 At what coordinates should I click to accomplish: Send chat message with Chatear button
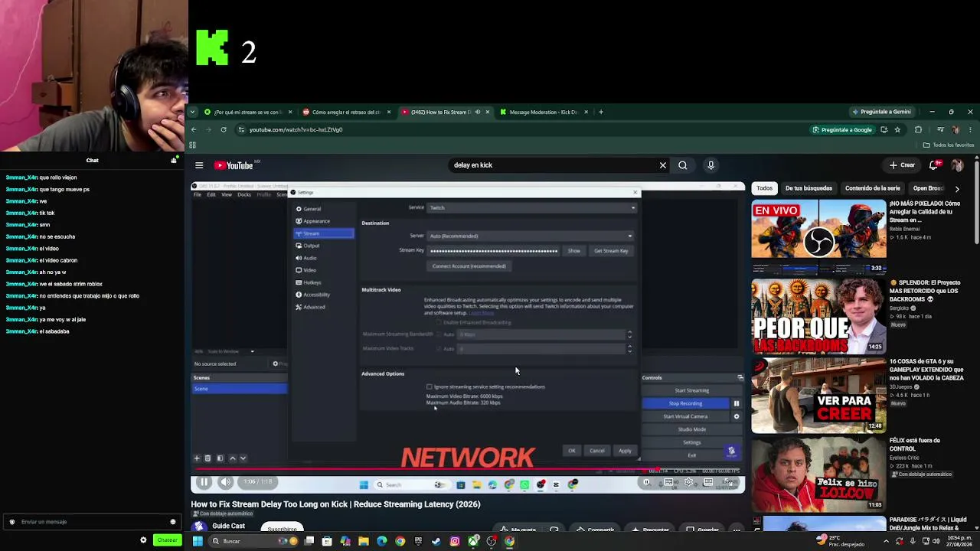pos(167,540)
